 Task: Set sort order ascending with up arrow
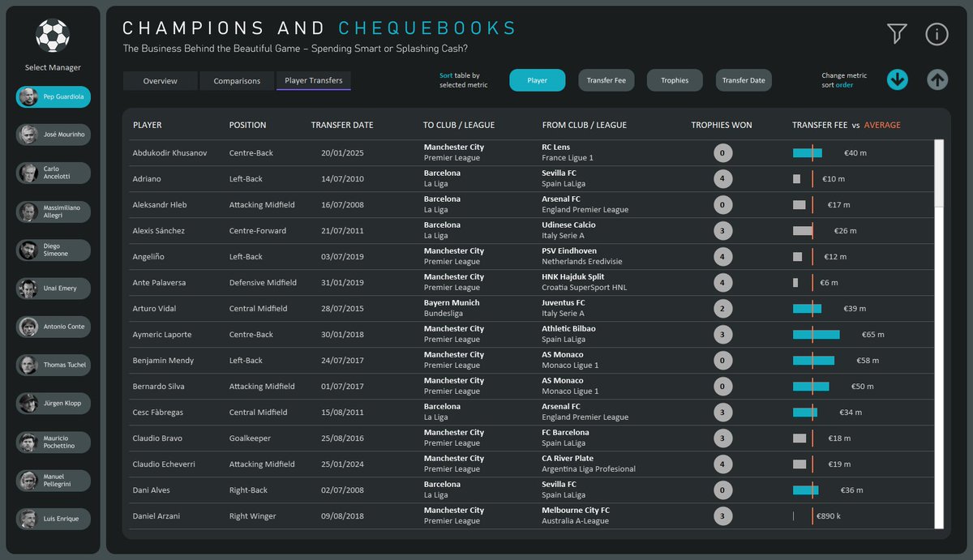tap(937, 79)
